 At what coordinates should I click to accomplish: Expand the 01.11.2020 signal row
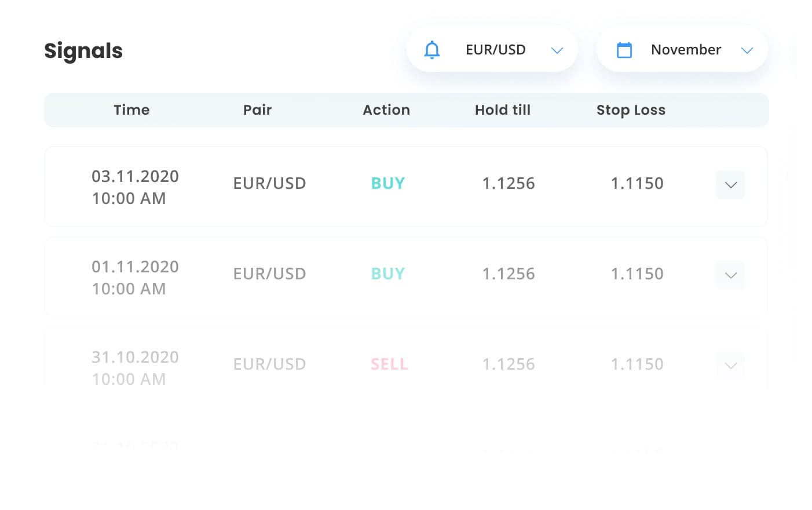tap(730, 275)
